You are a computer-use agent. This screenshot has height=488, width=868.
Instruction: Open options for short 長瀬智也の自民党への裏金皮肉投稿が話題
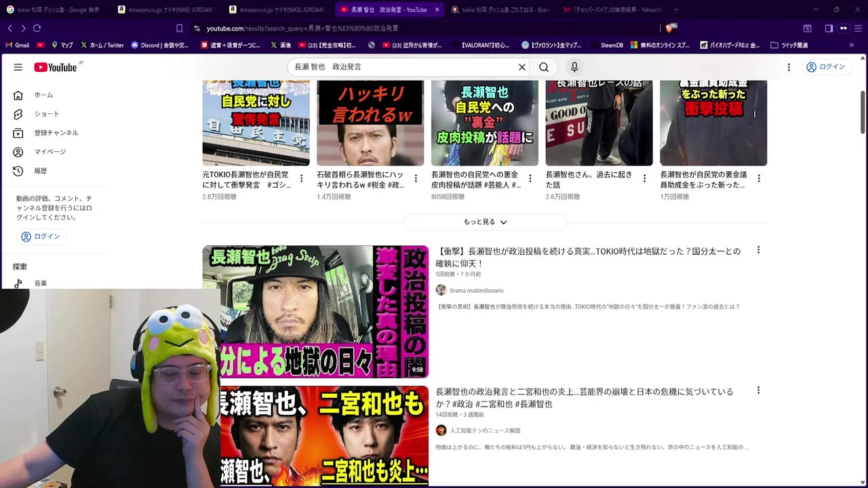click(530, 179)
